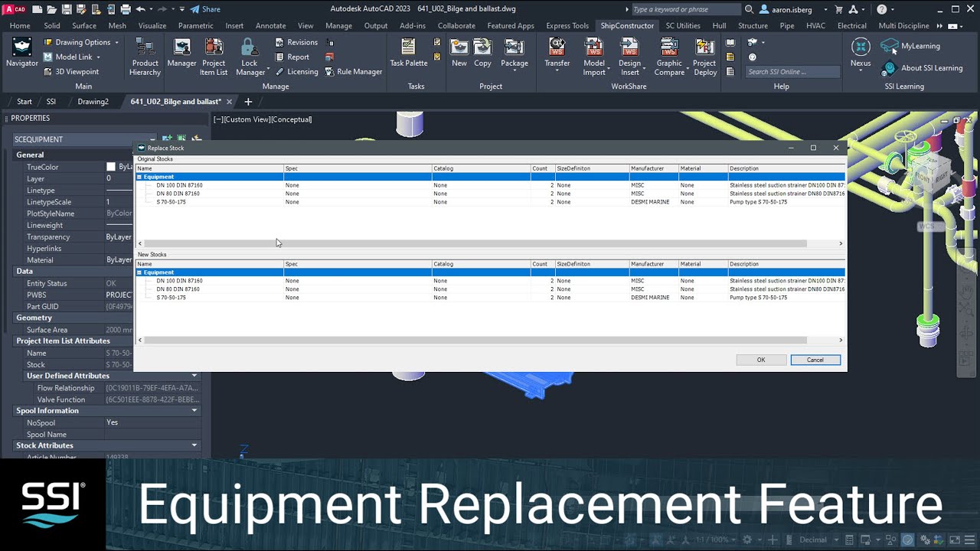Open the Help question-mark dropdown
The width and height of the screenshot is (980, 551).
point(885,9)
